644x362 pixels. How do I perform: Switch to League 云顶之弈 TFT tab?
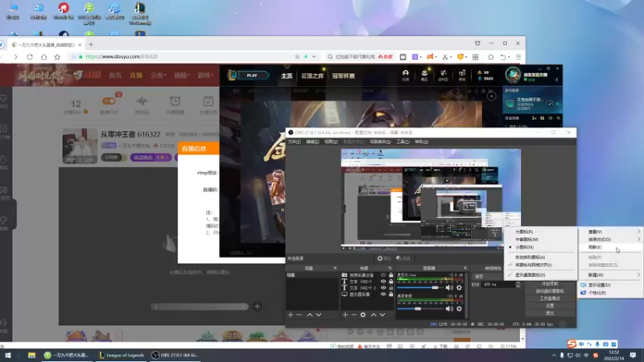pos(312,76)
